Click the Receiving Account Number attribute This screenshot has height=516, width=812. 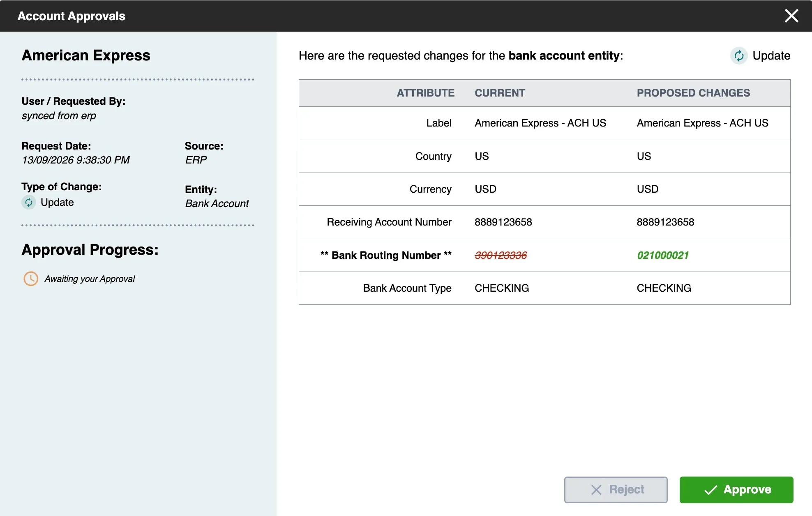pyautogui.click(x=389, y=222)
